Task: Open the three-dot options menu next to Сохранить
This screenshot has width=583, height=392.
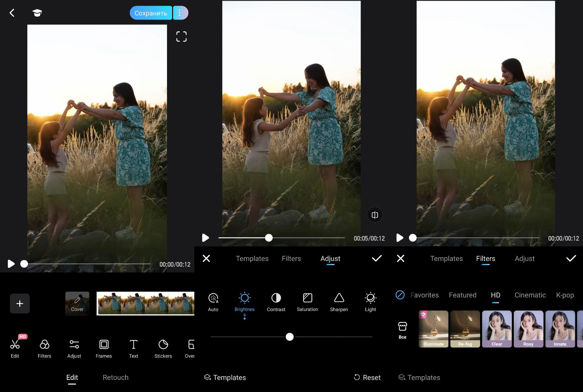Action: tap(180, 13)
